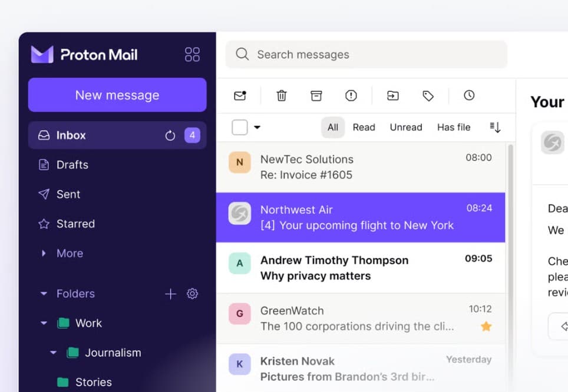568x392 pixels.
Task: Collapse the Journalism folder arrow
Action: 53,353
